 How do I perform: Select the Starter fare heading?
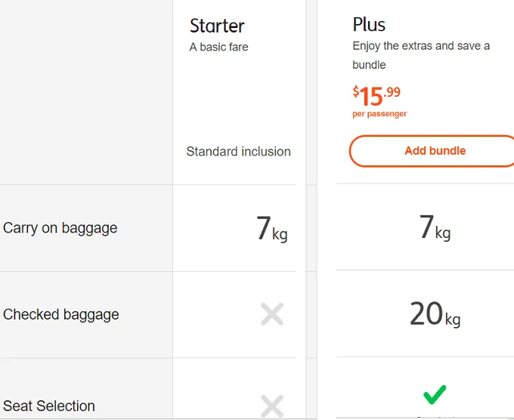[217, 26]
